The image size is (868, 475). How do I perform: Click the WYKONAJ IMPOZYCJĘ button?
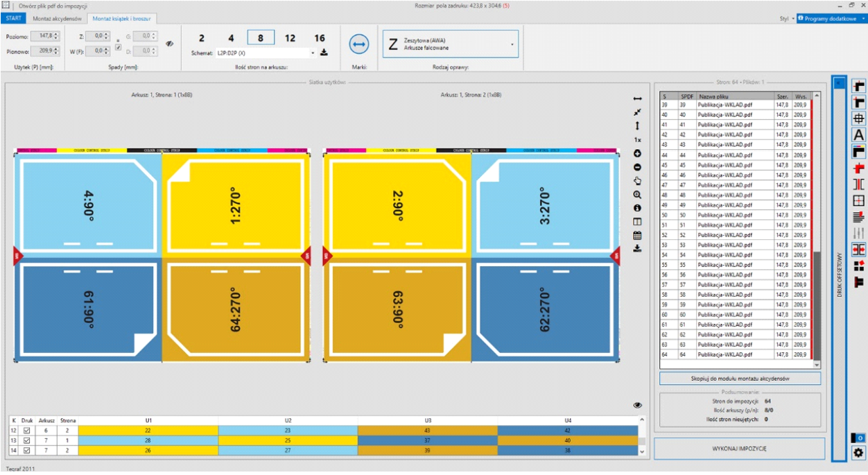click(x=739, y=449)
